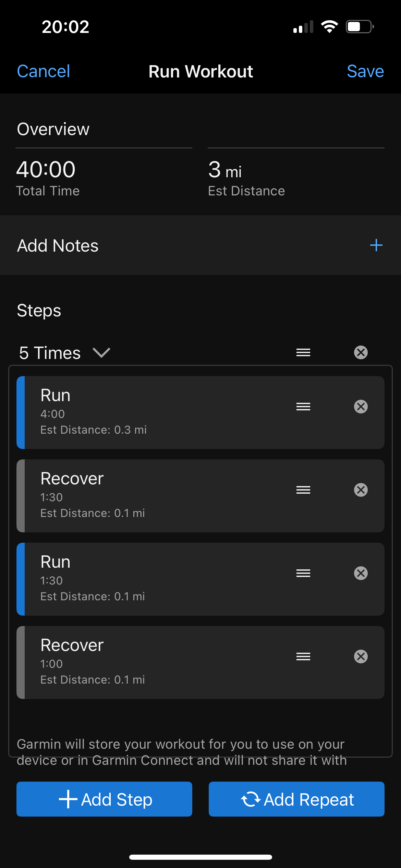Open the 4:00 Run step details

137,412
